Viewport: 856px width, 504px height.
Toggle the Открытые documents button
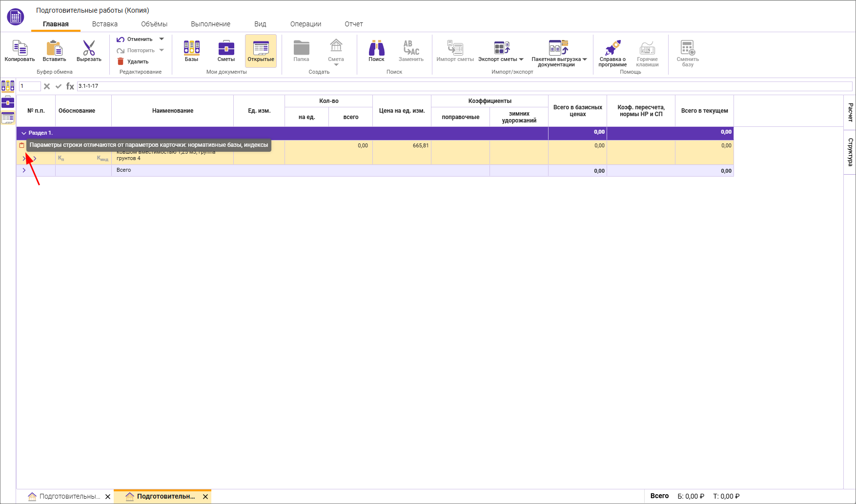[261, 51]
